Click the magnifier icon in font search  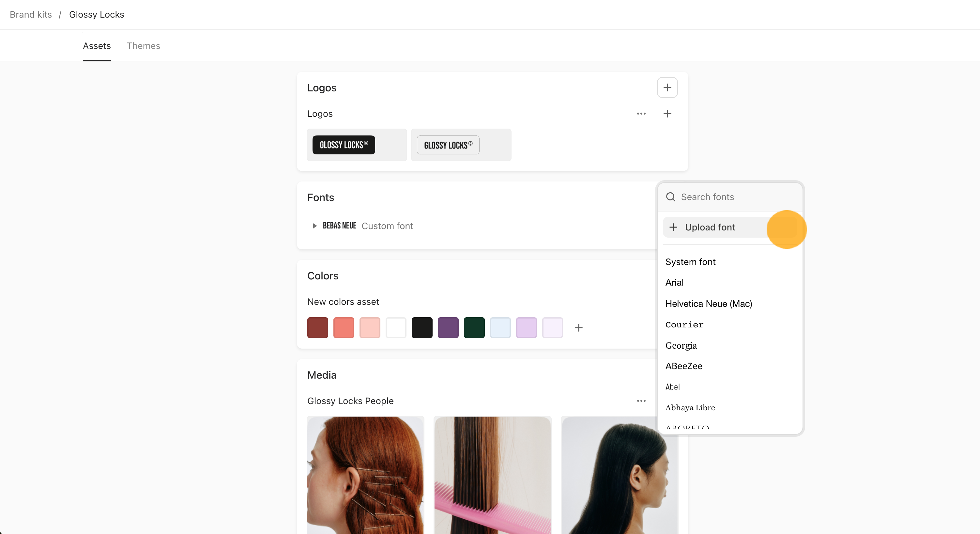tap(670, 197)
